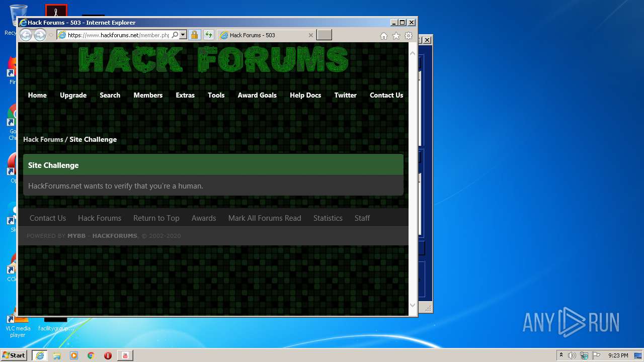
Task: Open the footer Contact Us link
Action: 48,218
